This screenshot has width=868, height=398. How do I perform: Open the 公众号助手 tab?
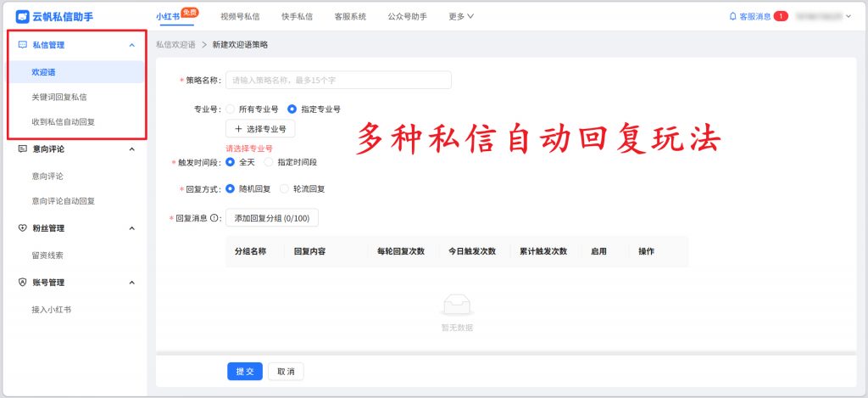tap(408, 17)
